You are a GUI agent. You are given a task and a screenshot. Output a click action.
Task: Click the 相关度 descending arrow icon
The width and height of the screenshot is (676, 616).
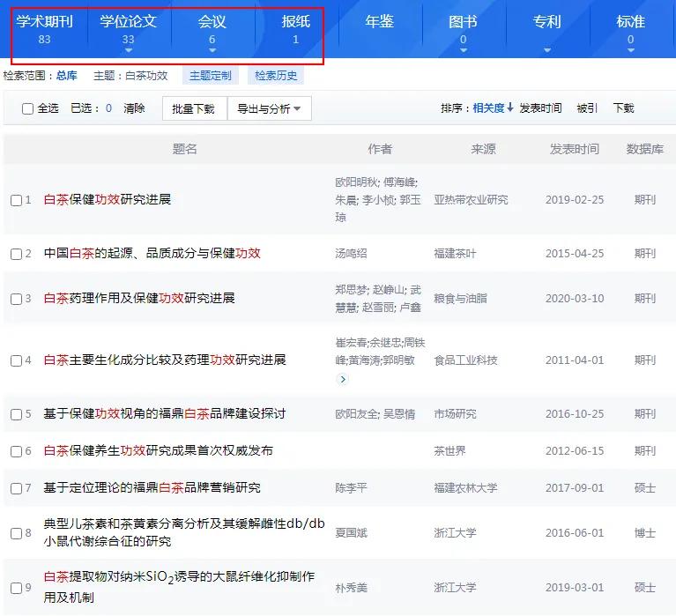tap(510, 108)
